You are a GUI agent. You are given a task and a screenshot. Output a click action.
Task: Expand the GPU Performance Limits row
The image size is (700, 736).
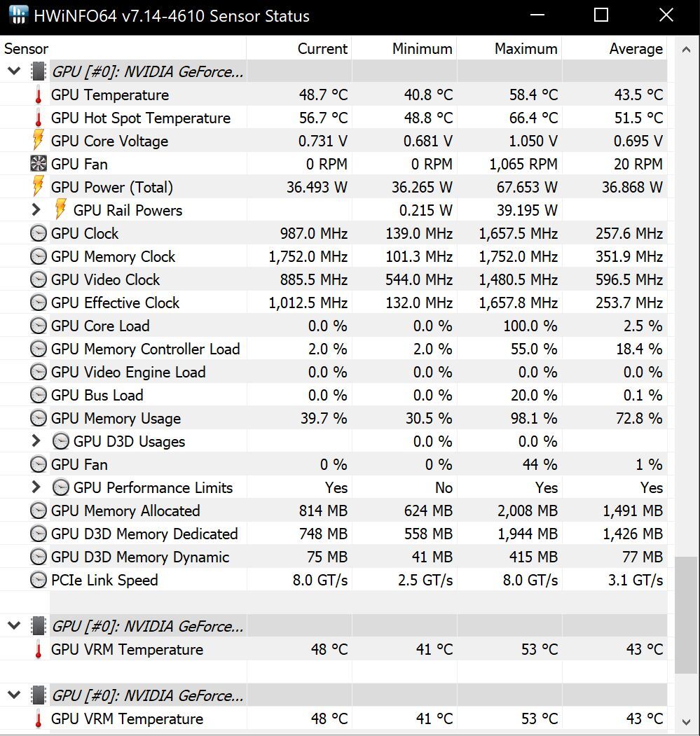(36, 487)
